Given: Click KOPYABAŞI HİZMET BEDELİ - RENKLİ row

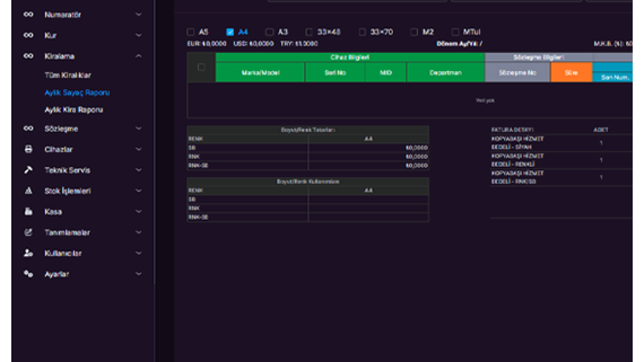Looking at the screenshot, I should pyautogui.click(x=561, y=160).
